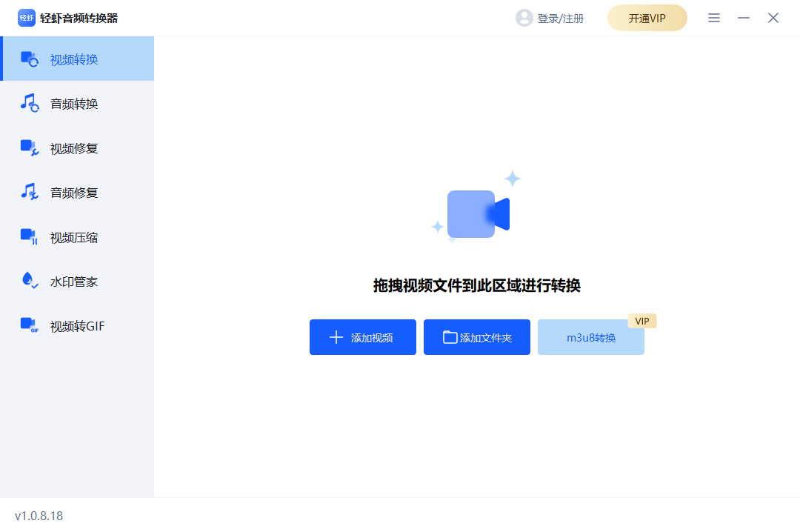The height and width of the screenshot is (532, 800).
Task: Click the 轻虾 app logo
Action: (x=27, y=17)
